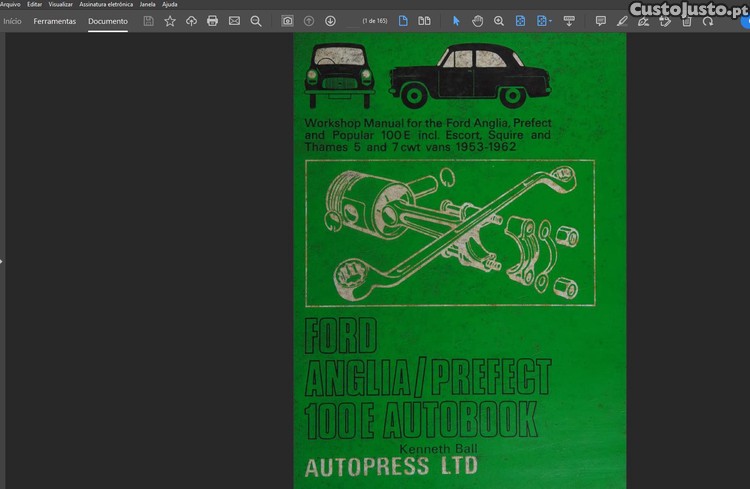Open the Arquivo menu

click(10, 4)
